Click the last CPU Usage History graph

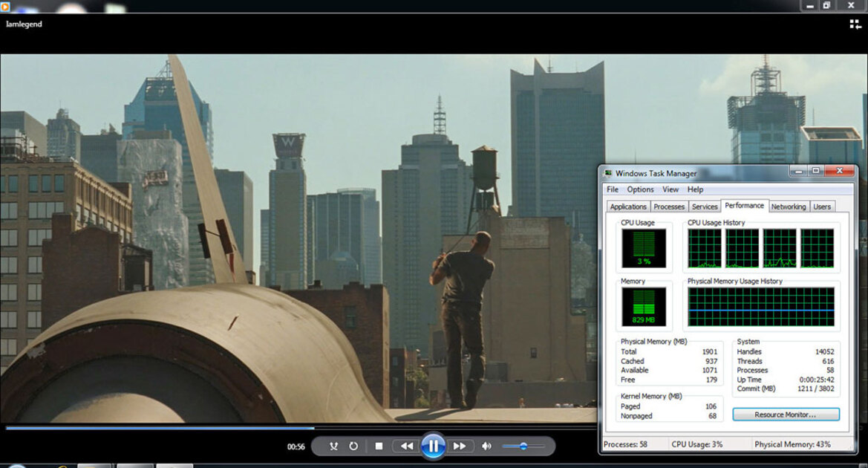817,248
